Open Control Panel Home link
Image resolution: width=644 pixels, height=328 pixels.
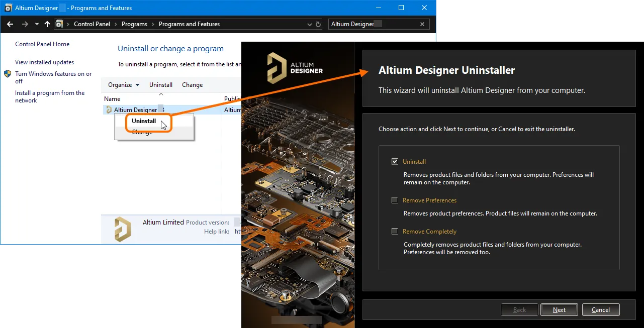click(42, 44)
